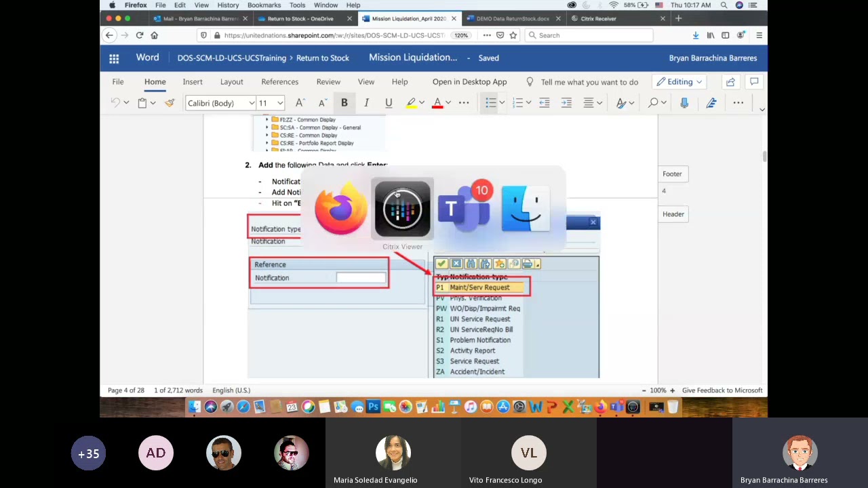Zoom out using the minus button

coord(644,390)
